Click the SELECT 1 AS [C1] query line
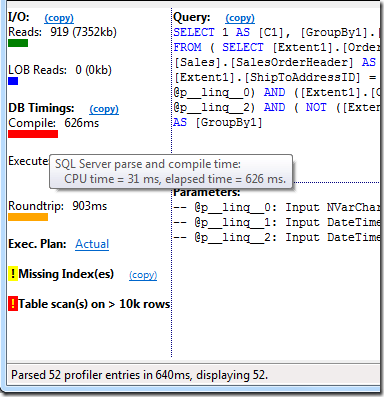Viewport: 384px width, 397px height. [276, 32]
